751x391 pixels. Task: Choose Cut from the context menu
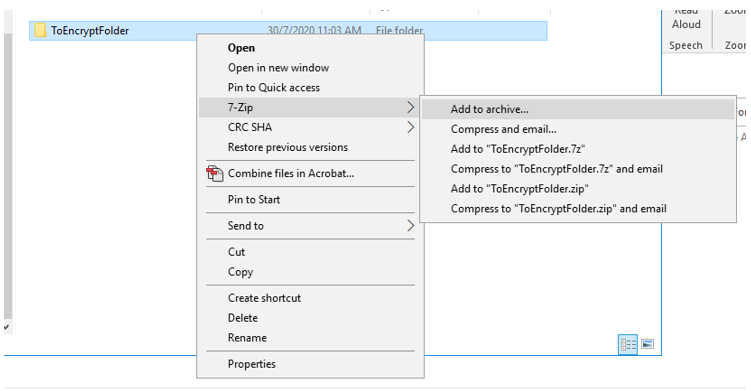click(310, 252)
